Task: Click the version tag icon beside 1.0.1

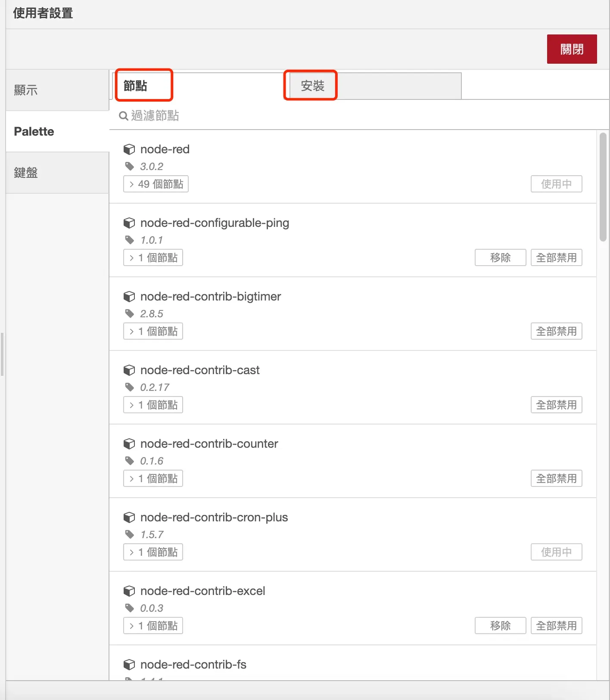Action: coord(129,240)
